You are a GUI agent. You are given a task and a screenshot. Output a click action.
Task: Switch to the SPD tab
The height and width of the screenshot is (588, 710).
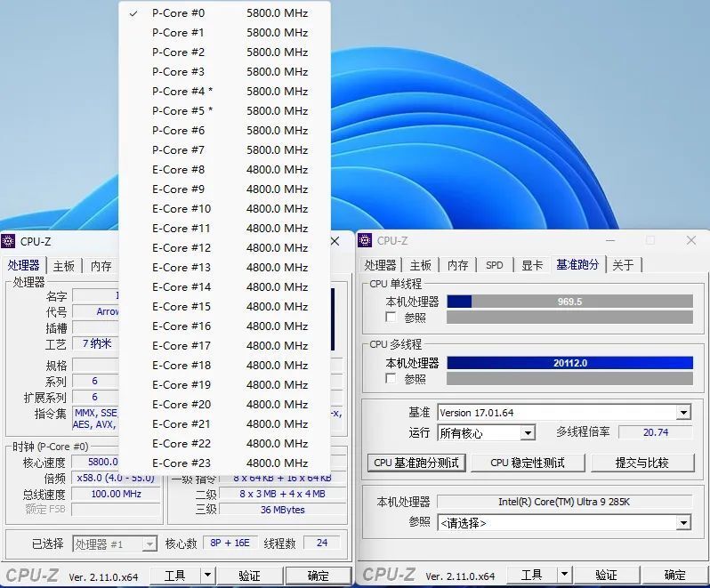point(494,265)
